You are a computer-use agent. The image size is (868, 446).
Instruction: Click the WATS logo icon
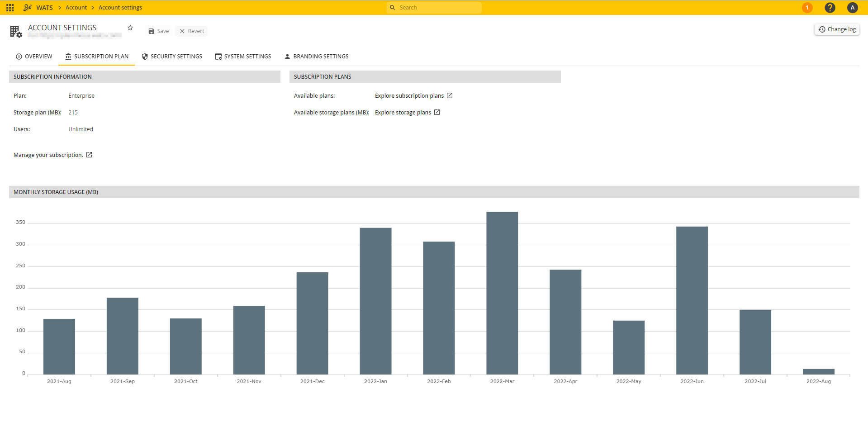pos(28,8)
